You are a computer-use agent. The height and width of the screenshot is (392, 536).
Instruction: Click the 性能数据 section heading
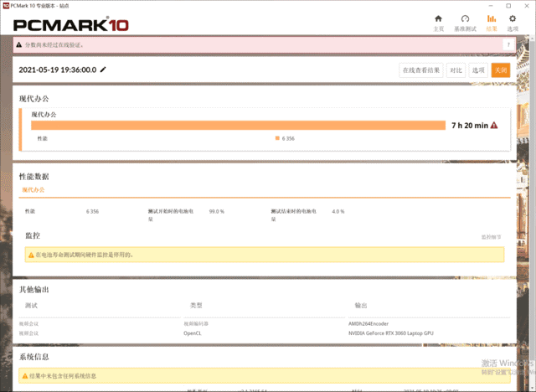(33, 177)
